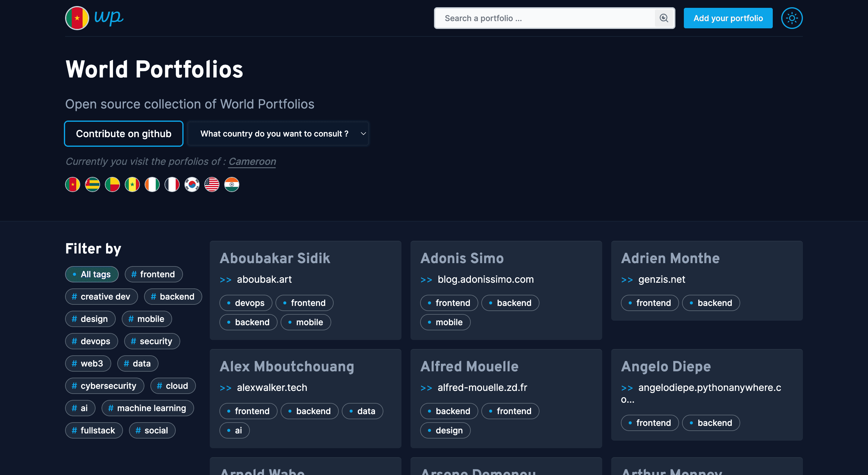Toggle the frontend filter tag
This screenshot has width=868, height=475.
154,274
